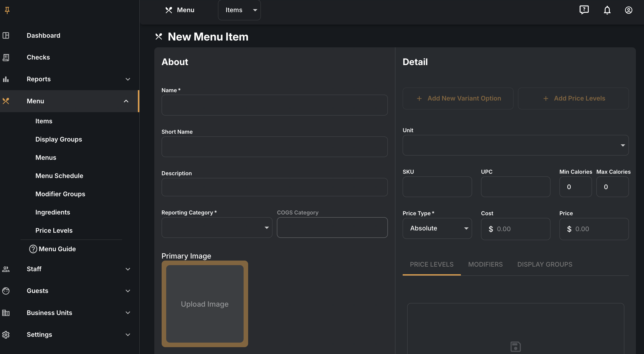Click the Upload Image thumbnail area
The height and width of the screenshot is (354, 644).
205,304
